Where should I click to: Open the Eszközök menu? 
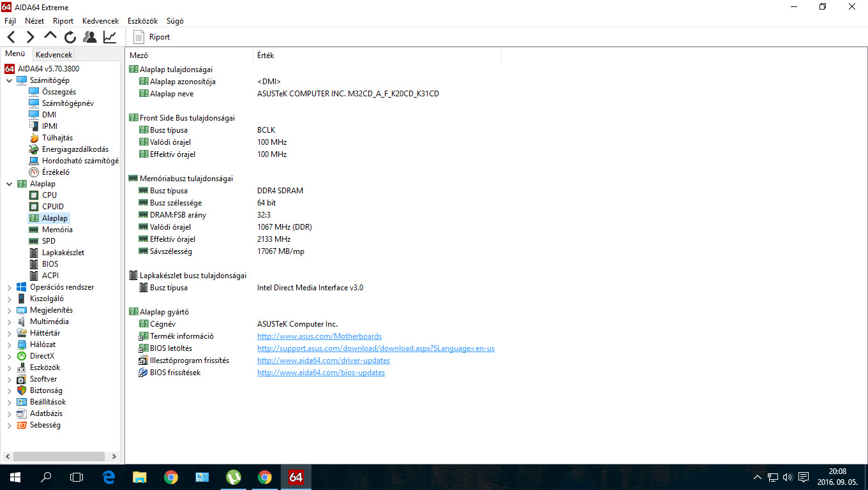click(143, 21)
